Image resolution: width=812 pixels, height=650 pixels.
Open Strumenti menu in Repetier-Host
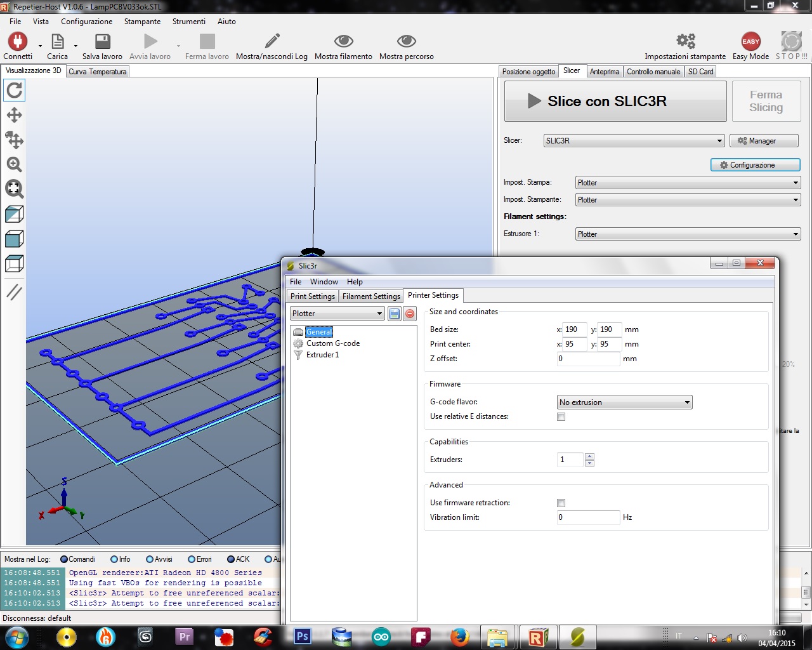point(189,22)
